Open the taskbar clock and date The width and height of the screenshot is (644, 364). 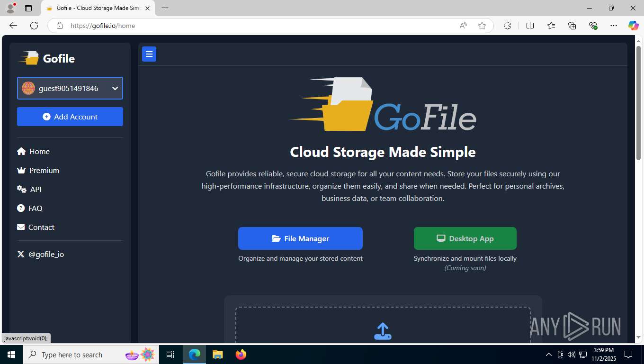coord(604,355)
